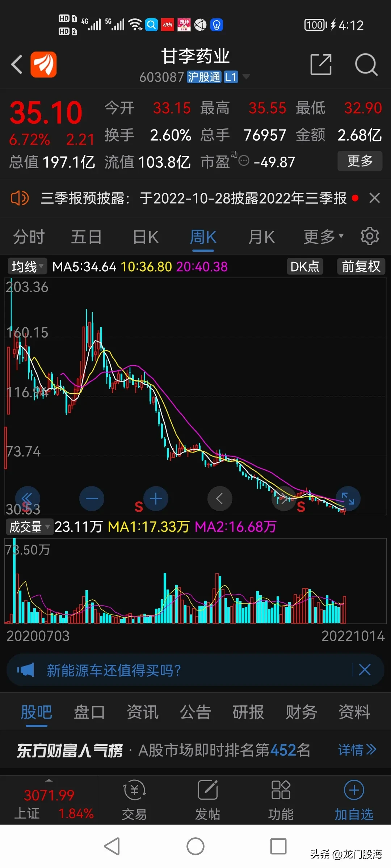Tap the speaker announcement icon
This screenshot has height=868, width=391.
20,198
